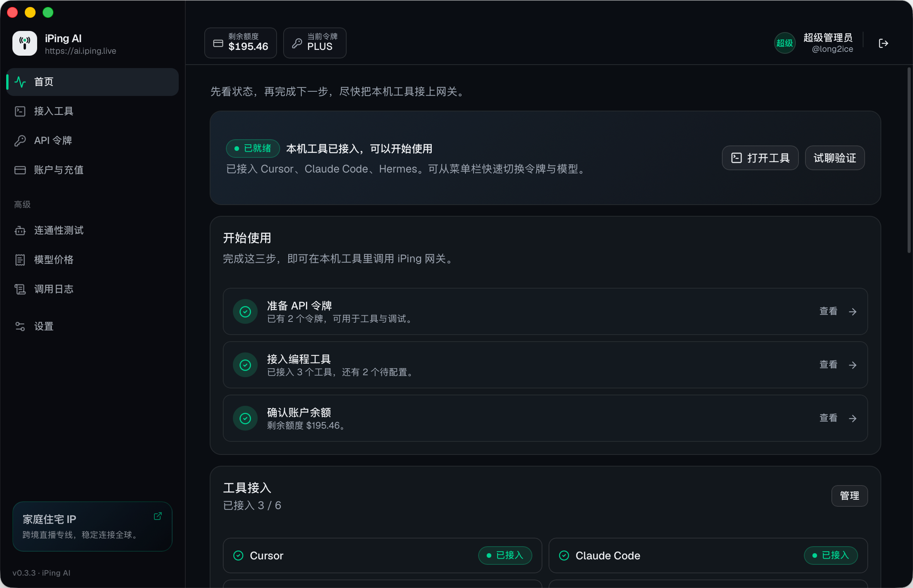Screen dimensions: 913x588
Task: Click the 打开工具 button
Action: coord(760,158)
